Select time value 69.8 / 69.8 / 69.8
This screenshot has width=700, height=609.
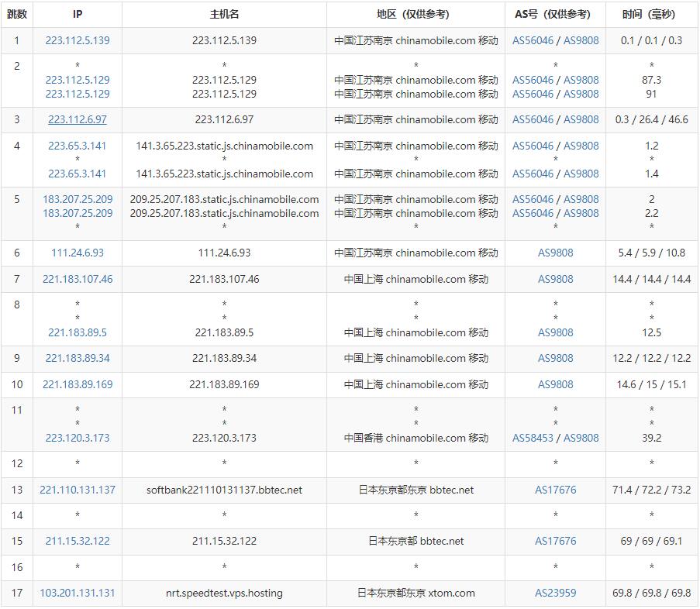(x=651, y=593)
